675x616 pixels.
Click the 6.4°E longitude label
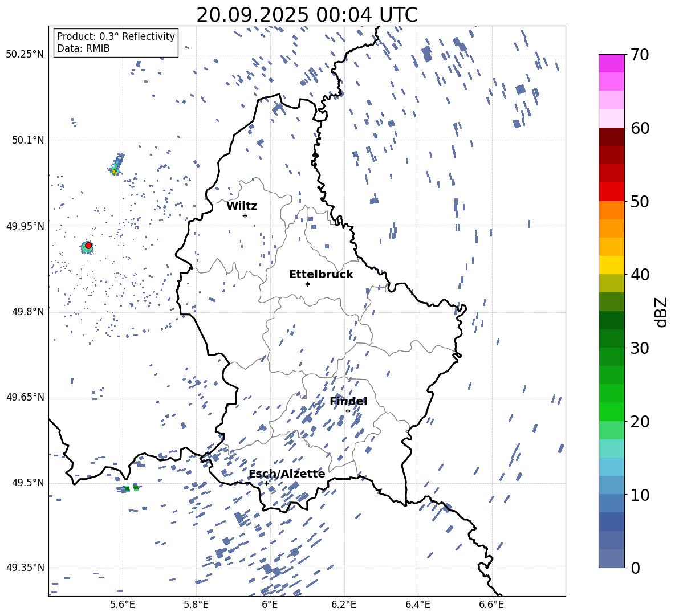click(x=417, y=605)
